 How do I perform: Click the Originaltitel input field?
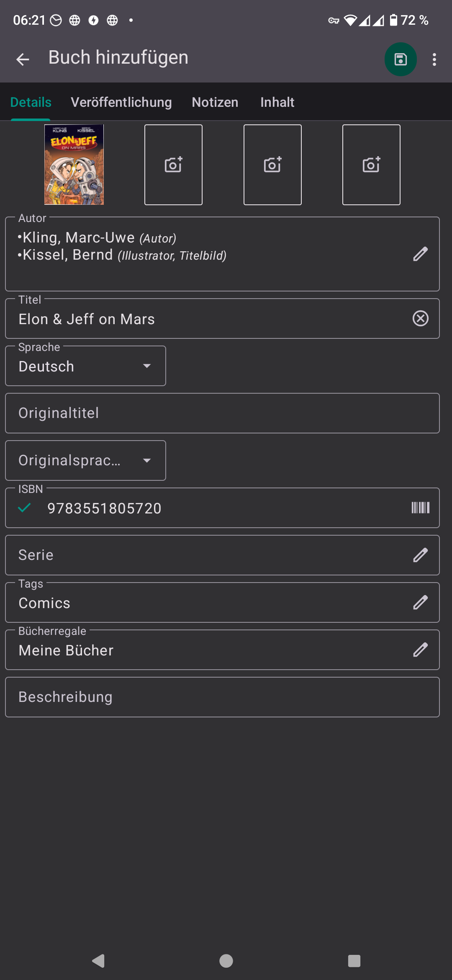click(x=222, y=413)
